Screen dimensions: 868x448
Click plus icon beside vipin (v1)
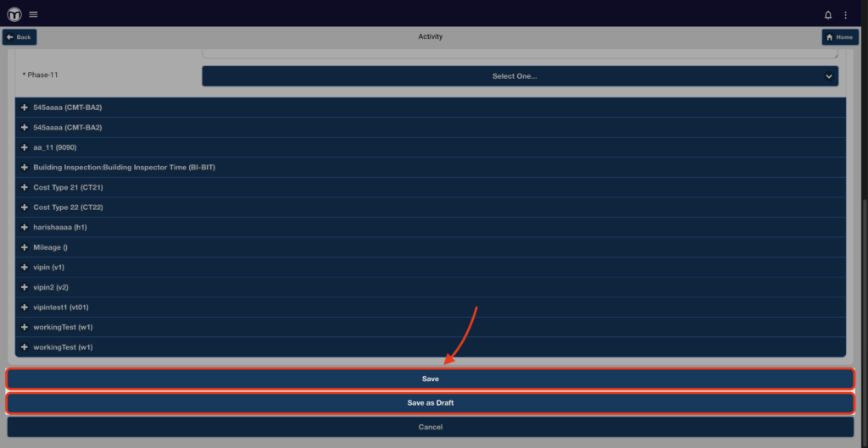25,267
